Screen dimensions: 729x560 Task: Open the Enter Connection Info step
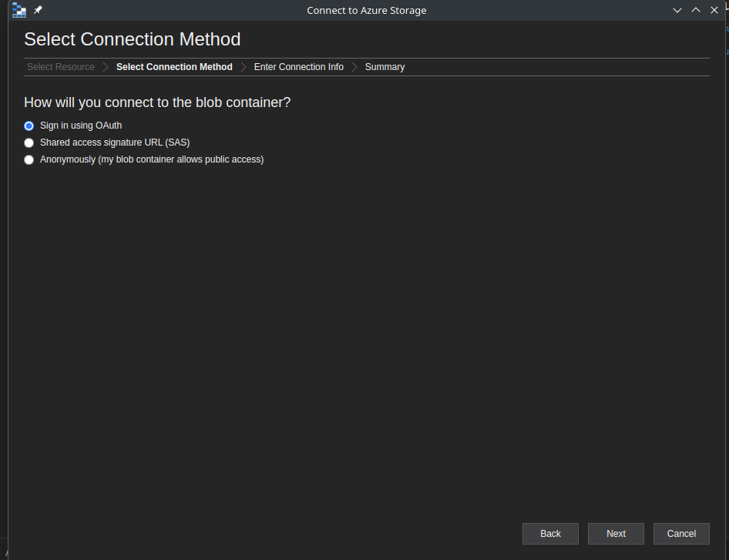pos(298,67)
